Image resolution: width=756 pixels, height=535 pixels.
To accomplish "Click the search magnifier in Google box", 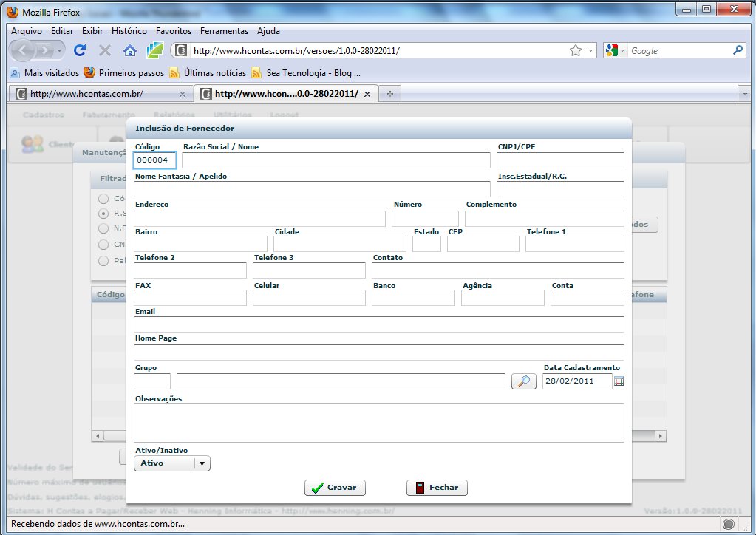I will click(738, 50).
